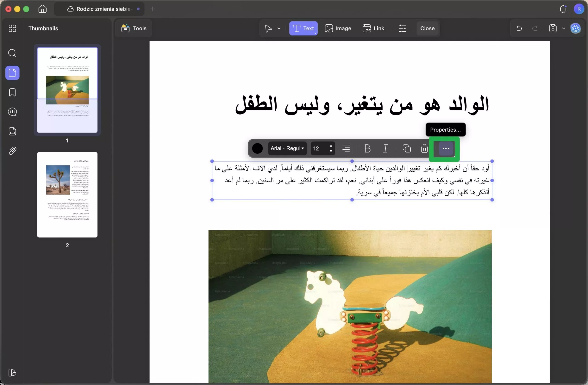Open the Arial Regular font dropdown
588x385 pixels.
[x=287, y=149]
